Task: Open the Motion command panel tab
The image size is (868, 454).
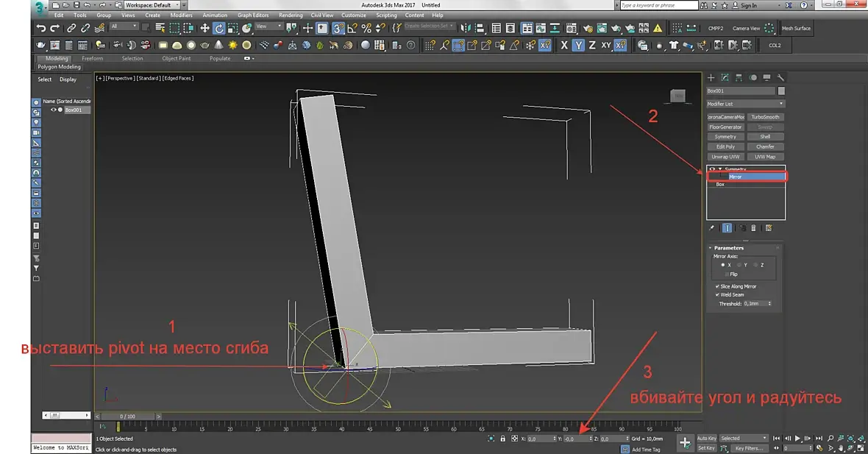Action: (753, 77)
